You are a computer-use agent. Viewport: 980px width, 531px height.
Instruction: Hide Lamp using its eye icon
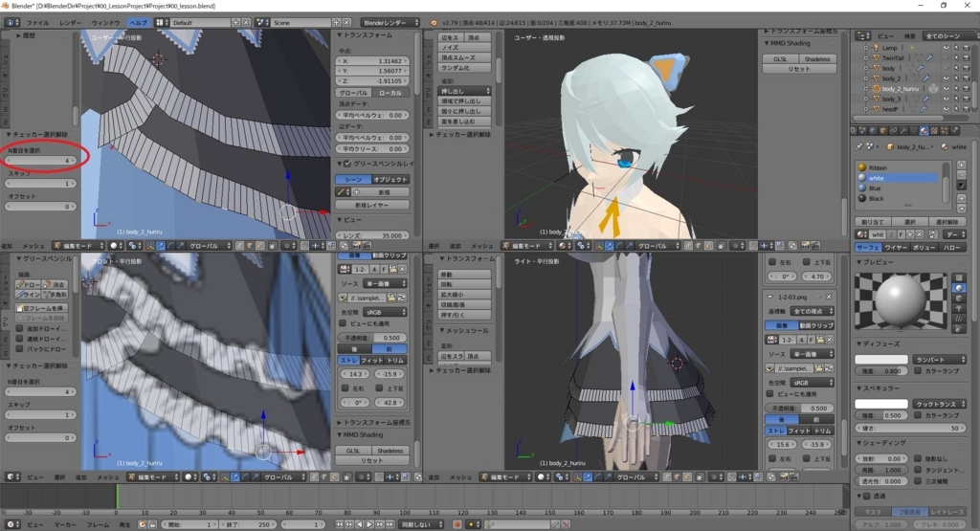(947, 48)
